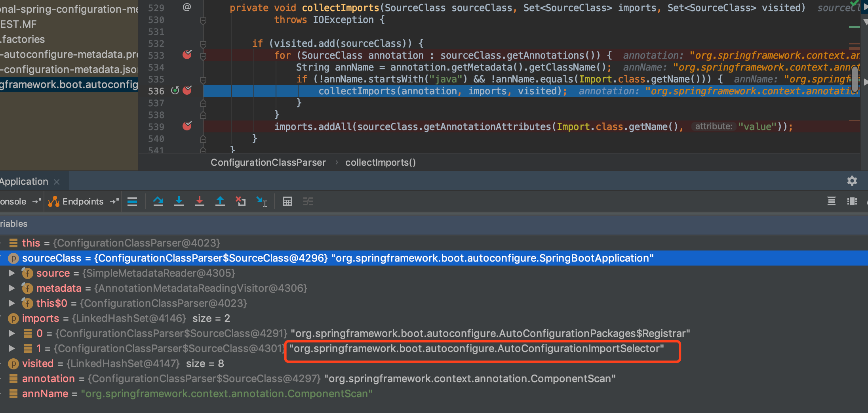Select configuration-metadata.json file
Viewport: 868px width, 413px height.
(69, 69)
